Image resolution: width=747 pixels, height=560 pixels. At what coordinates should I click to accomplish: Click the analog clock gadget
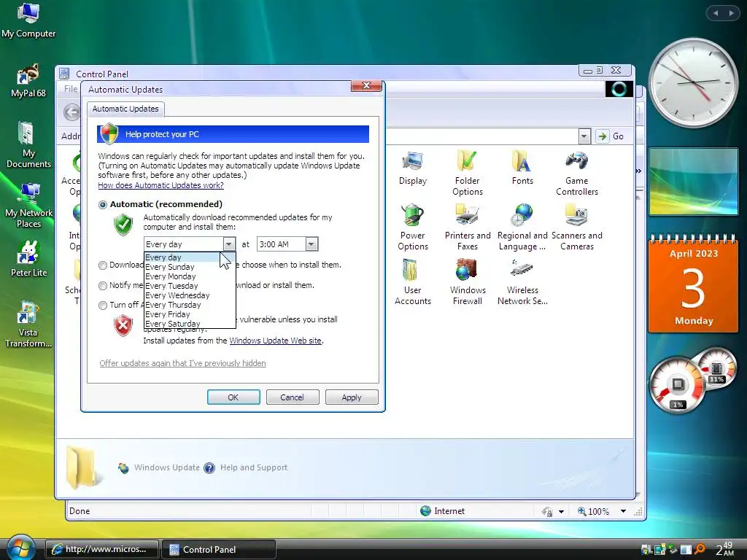pyautogui.click(x=693, y=83)
